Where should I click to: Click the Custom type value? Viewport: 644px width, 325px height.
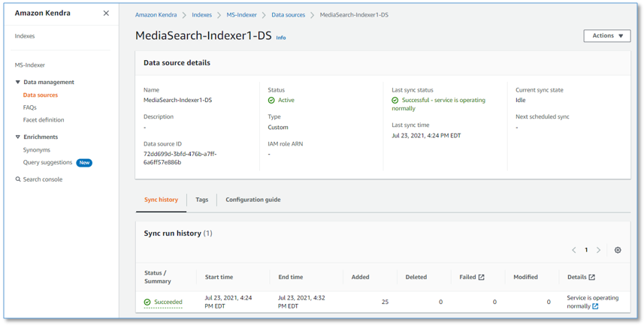pyautogui.click(x=278, y=127)
